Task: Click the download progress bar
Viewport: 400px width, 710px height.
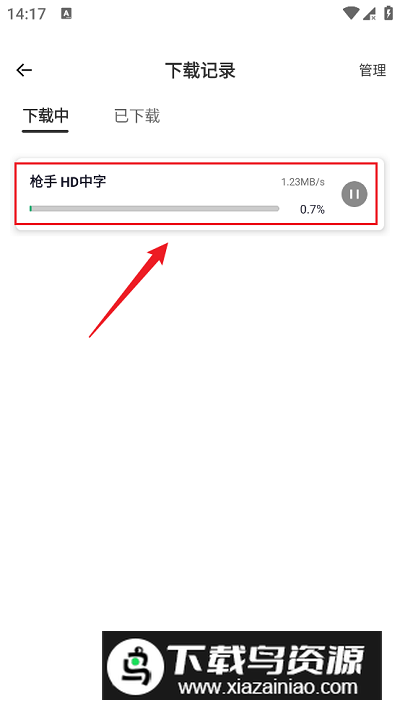Action: (x=154, y=209)
